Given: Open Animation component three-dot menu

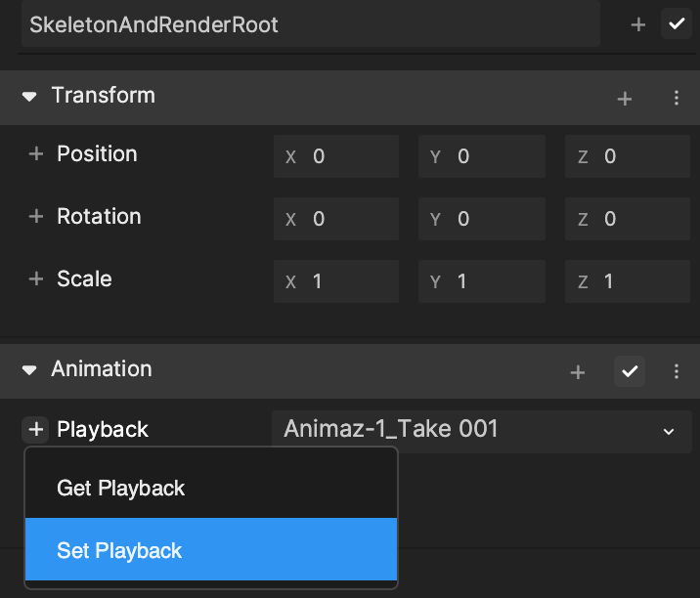Looking at the screenshot, I should pos(677,371).
